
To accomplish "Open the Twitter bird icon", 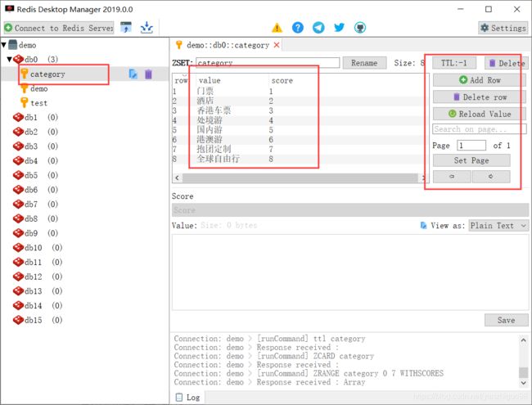I will click(x=339, y=28).
